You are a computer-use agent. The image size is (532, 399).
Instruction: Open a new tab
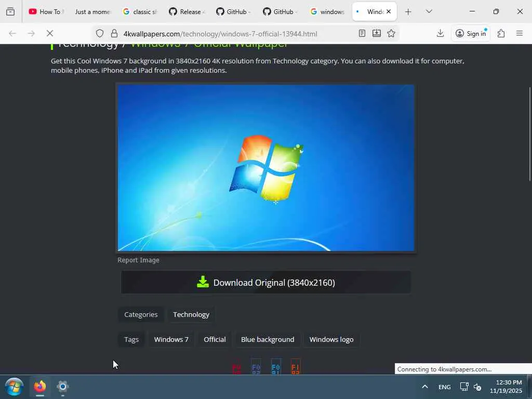tap(408, 12)
